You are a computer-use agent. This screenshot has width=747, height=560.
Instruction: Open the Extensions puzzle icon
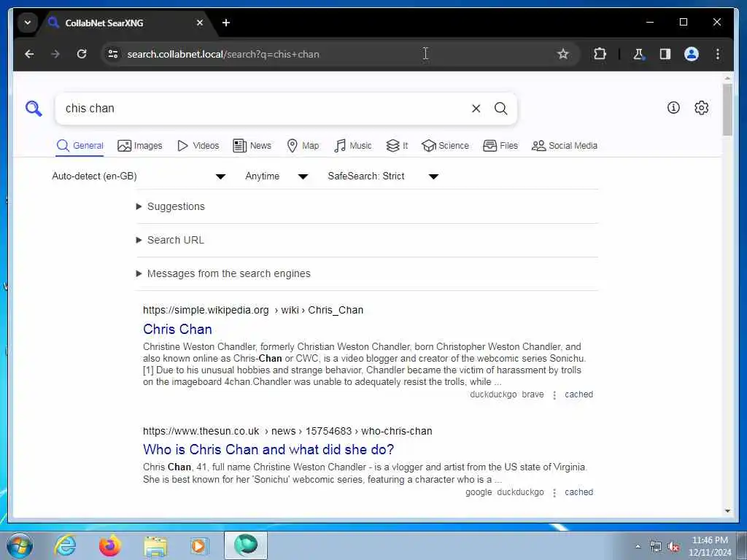tap(600, 54)
